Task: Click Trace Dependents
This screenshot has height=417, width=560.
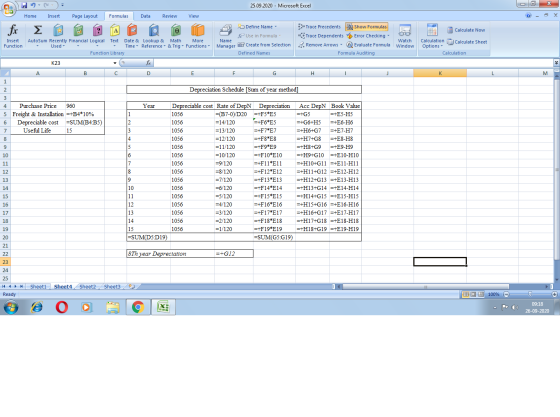Action: coord(321,36)
